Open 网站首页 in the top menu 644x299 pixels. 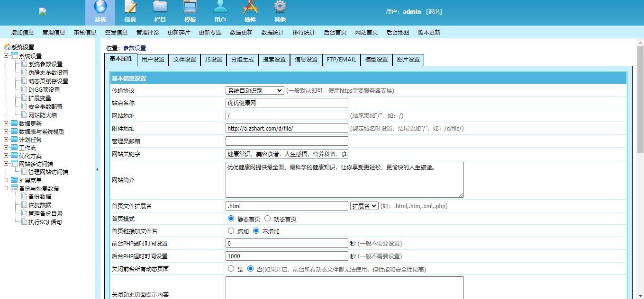pos(367,33)
